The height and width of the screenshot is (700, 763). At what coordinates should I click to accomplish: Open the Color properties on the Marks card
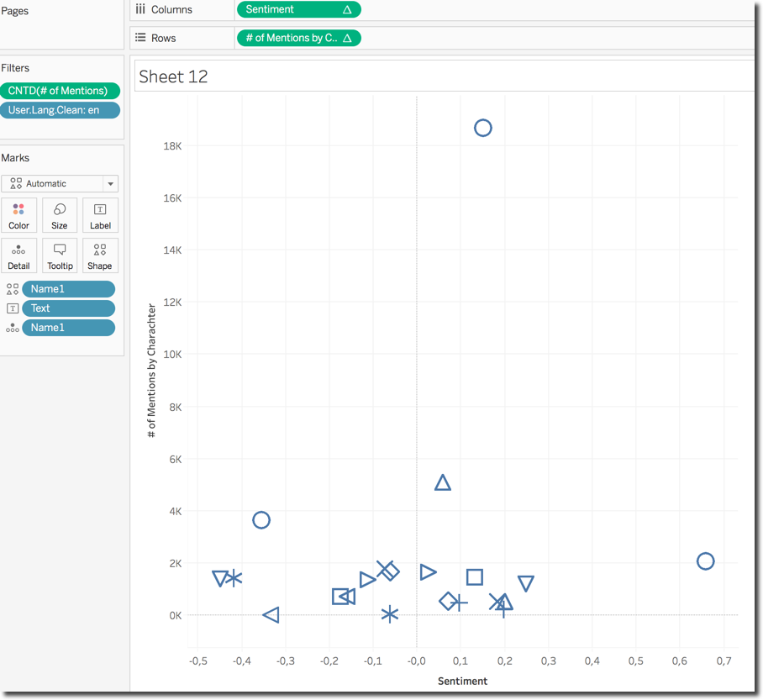point(18,214)
